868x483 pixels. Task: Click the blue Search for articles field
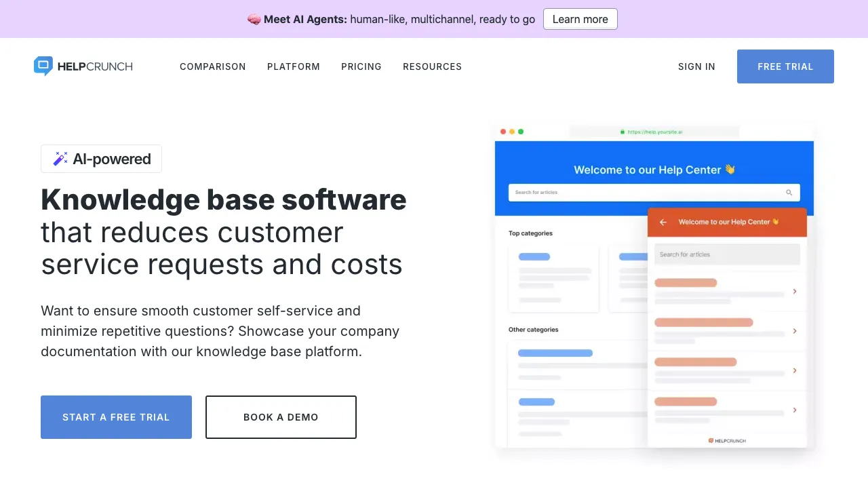pyautogui.click(x=654, y=193)
